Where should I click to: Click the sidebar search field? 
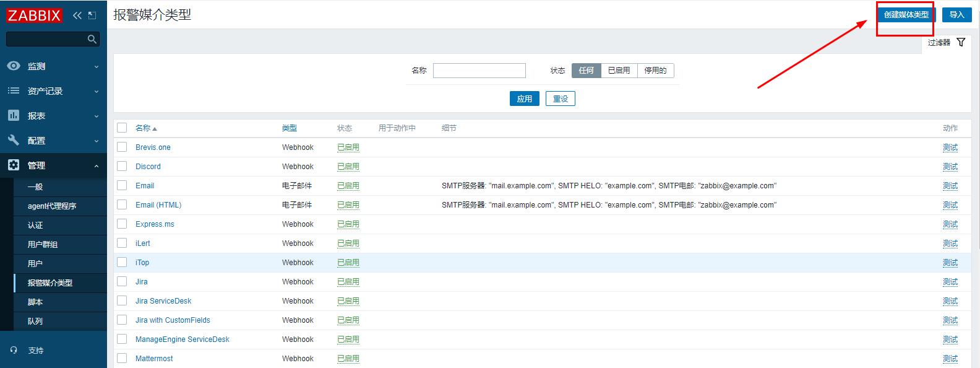(53, 39)
